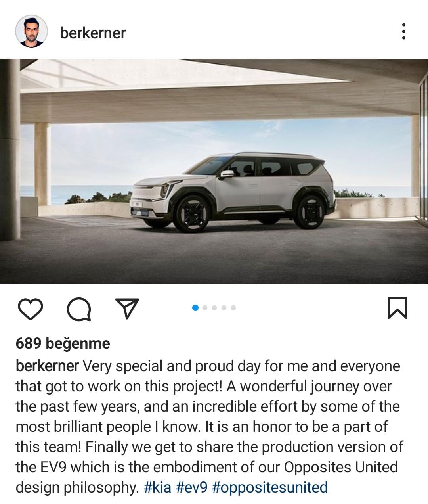The width and height of the screenshot is (428, 504).
Task: Open the #oppositesunited hashtag
Action: coord(270,487)
